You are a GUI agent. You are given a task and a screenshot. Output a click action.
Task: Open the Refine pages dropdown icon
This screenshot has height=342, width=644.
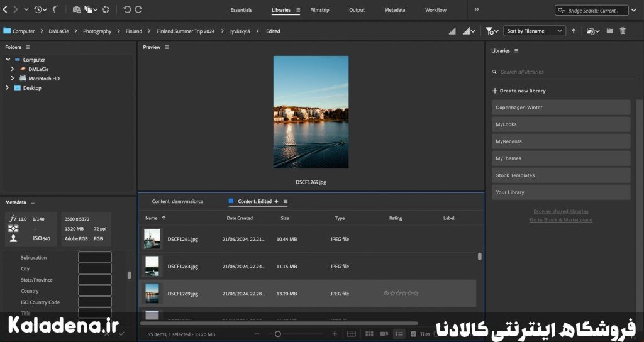pos(91,9)
